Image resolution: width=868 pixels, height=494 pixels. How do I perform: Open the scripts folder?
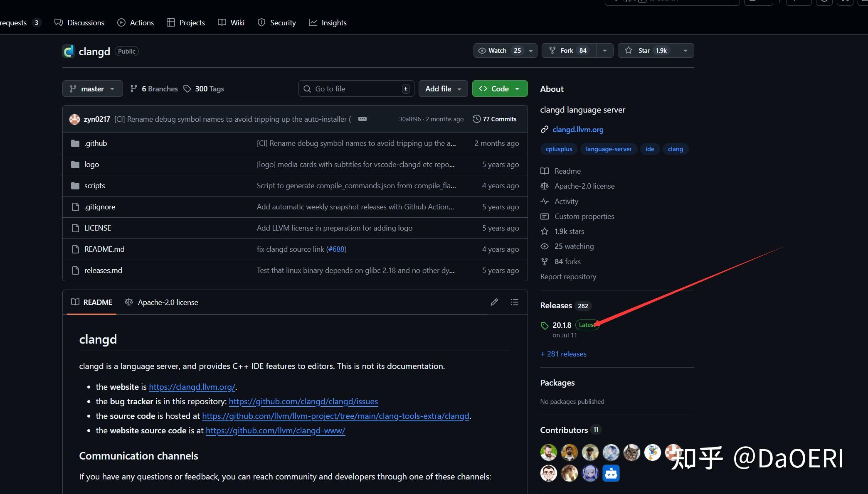[94, 186]
